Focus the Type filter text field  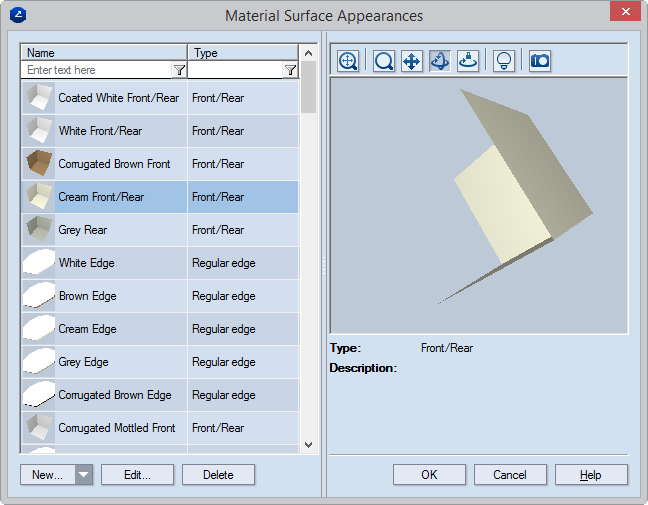(x=236, y=70)
